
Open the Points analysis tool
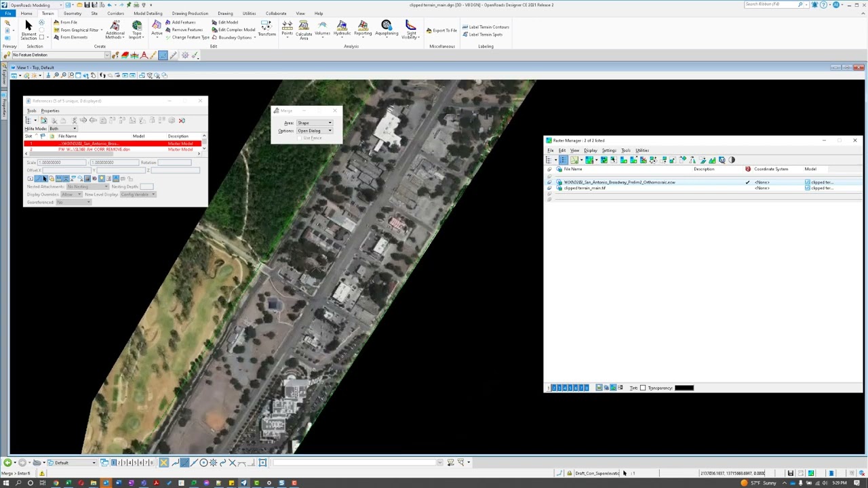pyautogui.click(x=288, y=28)
